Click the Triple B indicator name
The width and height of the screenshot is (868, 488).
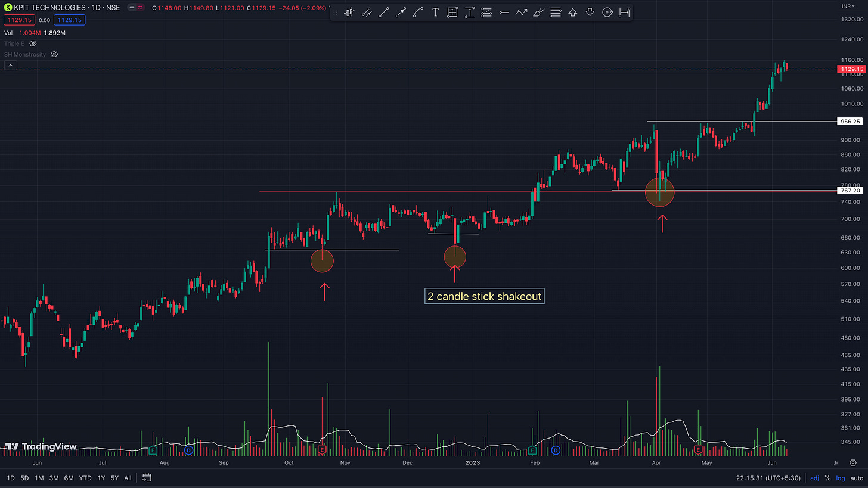15,43
